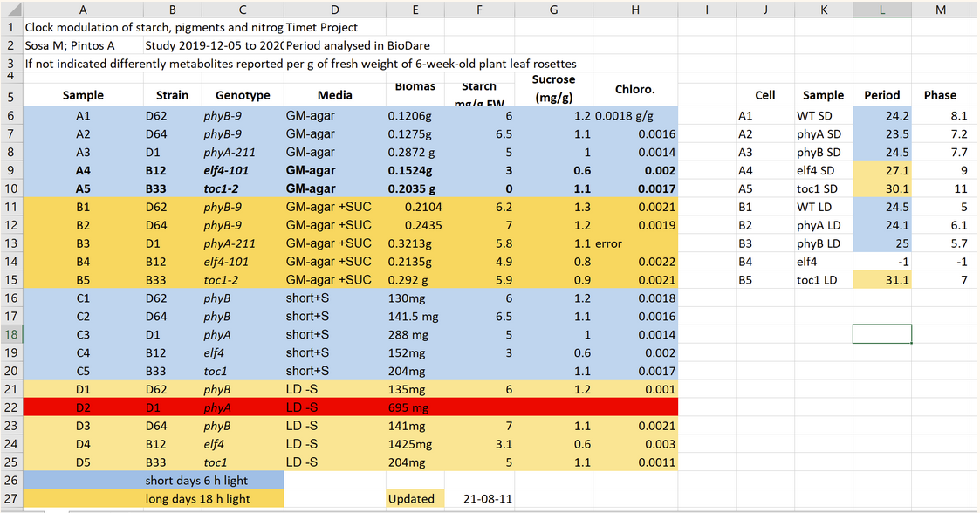Click the column L header

pyautogui.click(x=881, y=9)
